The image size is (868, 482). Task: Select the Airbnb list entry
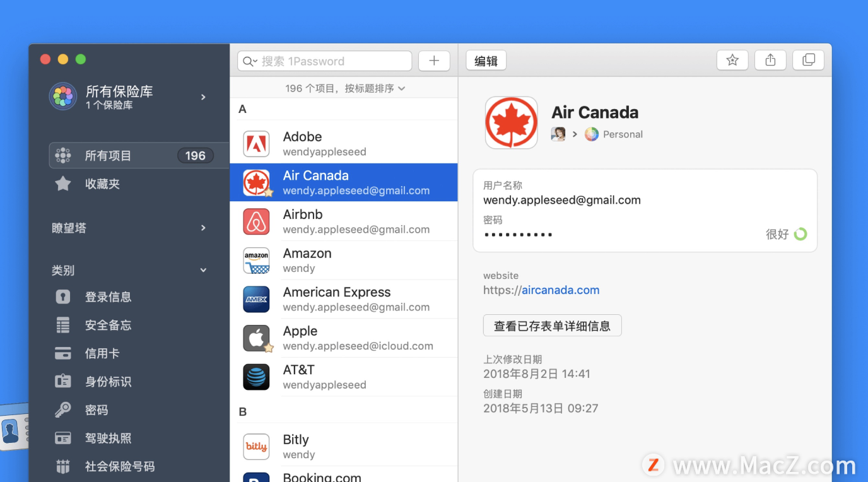344,221
